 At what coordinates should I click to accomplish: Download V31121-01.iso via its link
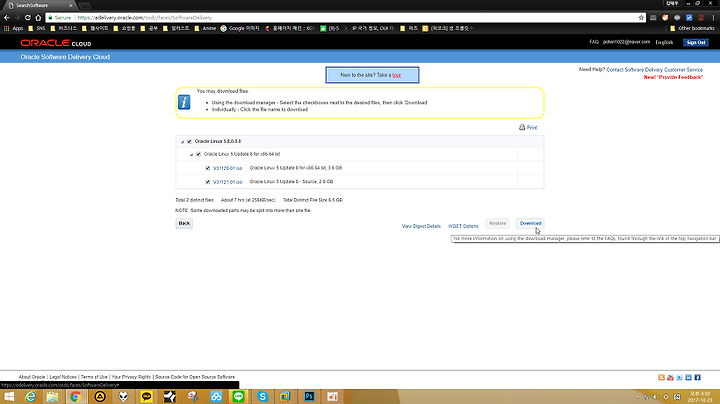pos(227,182)
